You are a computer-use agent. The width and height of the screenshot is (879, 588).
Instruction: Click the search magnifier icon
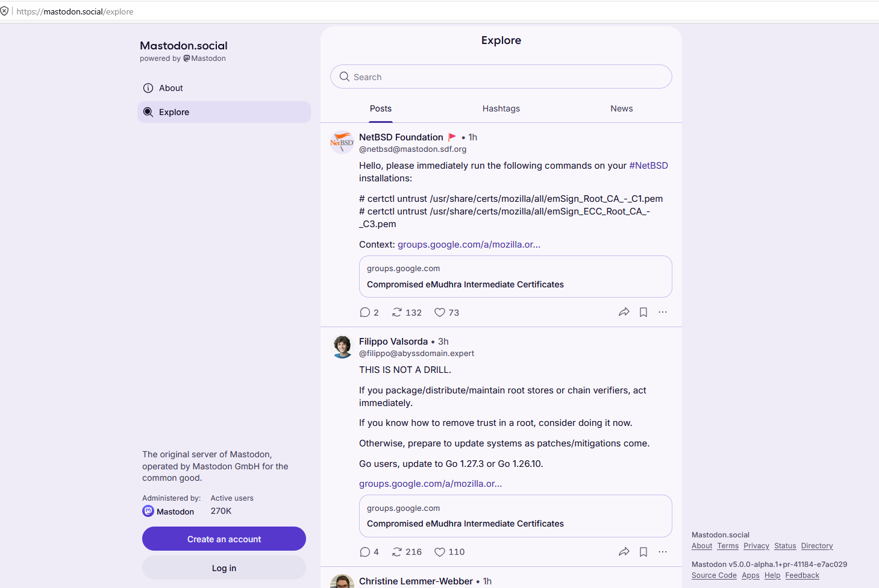coord(345,77)
